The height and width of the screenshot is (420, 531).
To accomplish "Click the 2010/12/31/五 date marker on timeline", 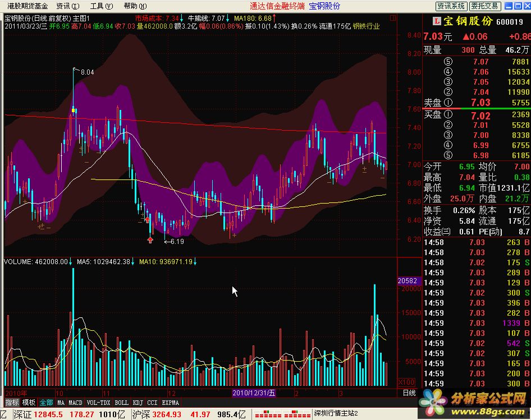I will (254, 393).
